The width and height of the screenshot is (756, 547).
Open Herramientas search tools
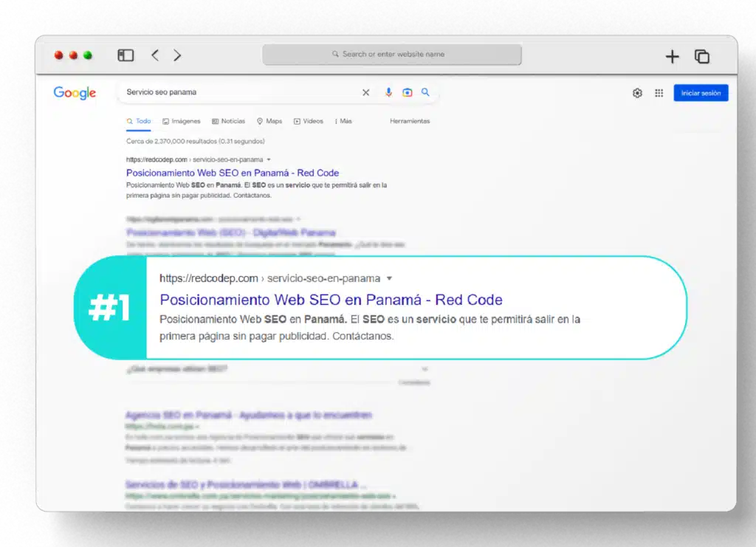pos(410,121)
